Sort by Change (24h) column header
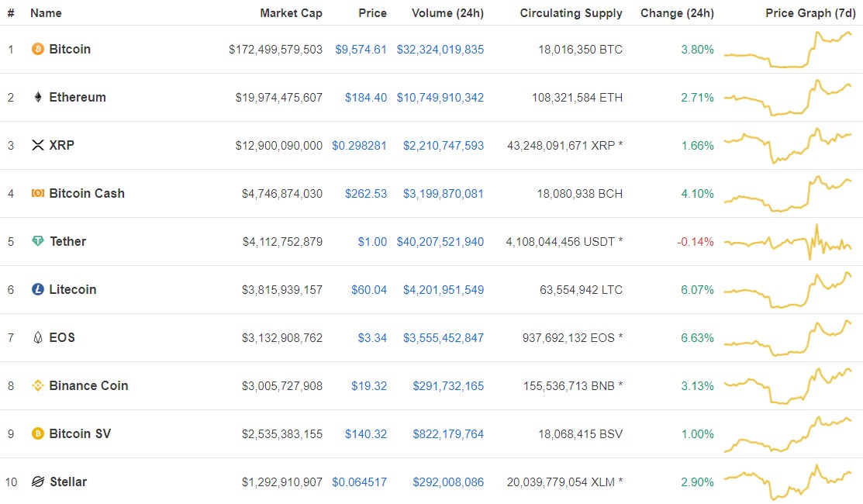 (678, 13)
